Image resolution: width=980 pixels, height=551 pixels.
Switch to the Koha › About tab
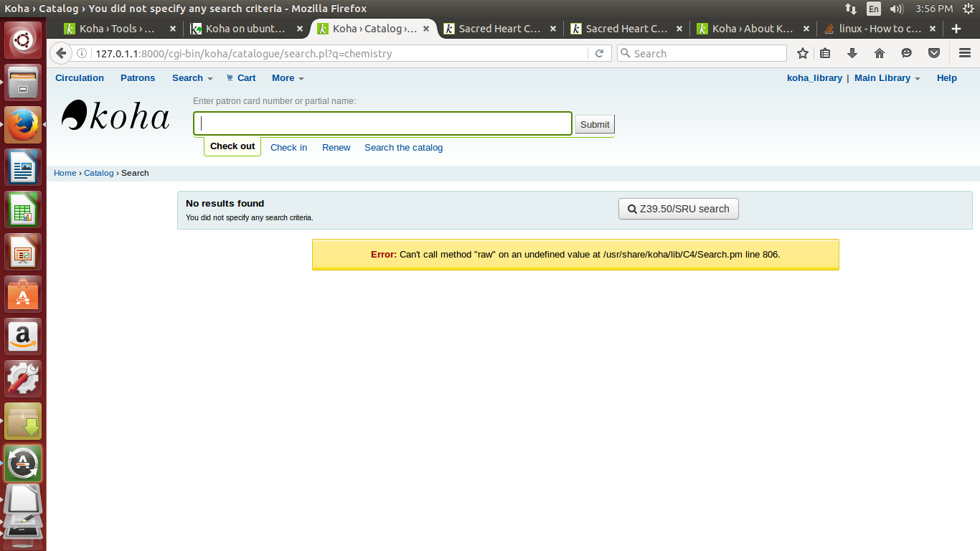point(751,29)
